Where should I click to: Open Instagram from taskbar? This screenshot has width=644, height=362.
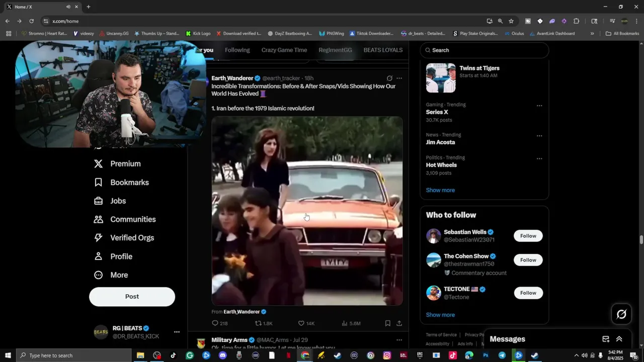[387, 355]
